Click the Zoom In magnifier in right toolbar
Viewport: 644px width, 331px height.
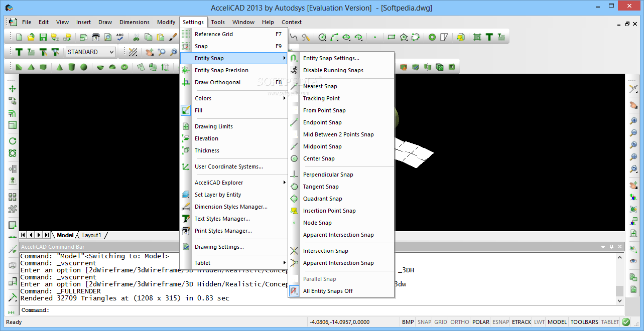coord(633,121)
